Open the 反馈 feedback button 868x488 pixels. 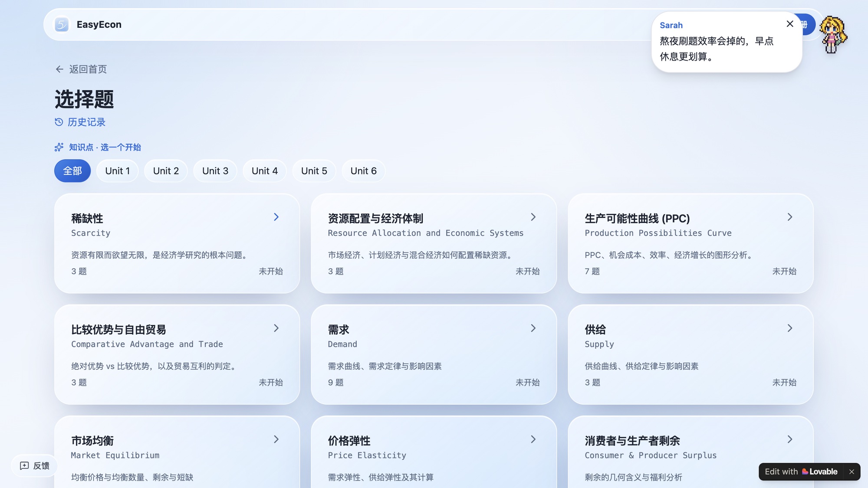point(35,465)
